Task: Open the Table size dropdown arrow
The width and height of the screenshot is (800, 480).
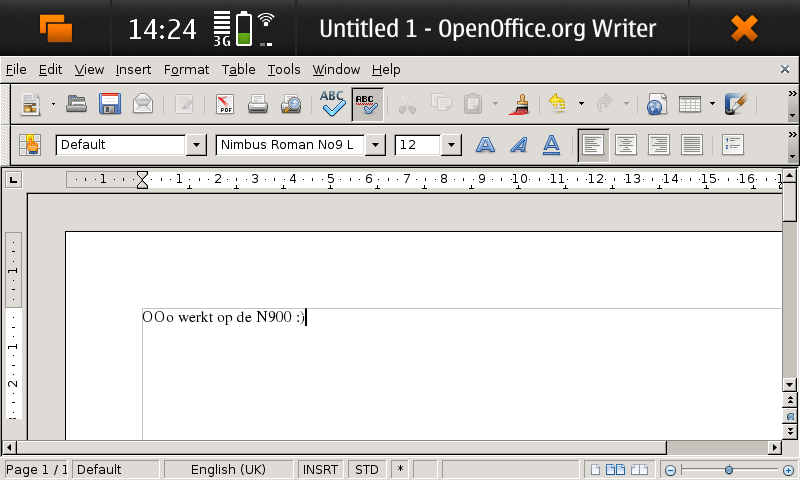Action: click(712, 104)
